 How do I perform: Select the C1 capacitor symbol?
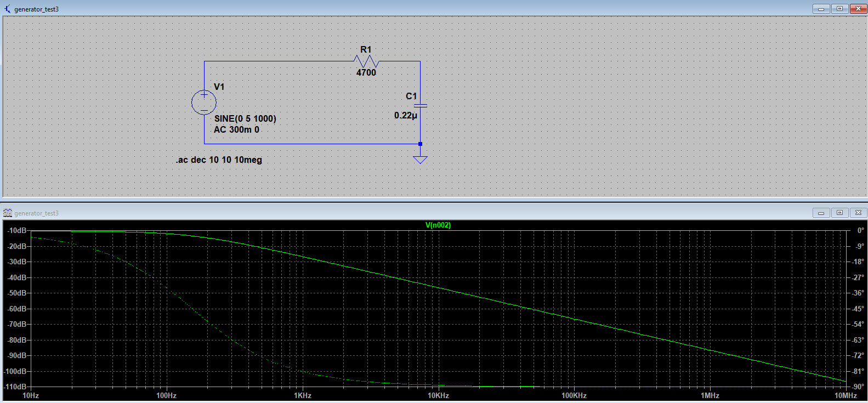point(421,105)
